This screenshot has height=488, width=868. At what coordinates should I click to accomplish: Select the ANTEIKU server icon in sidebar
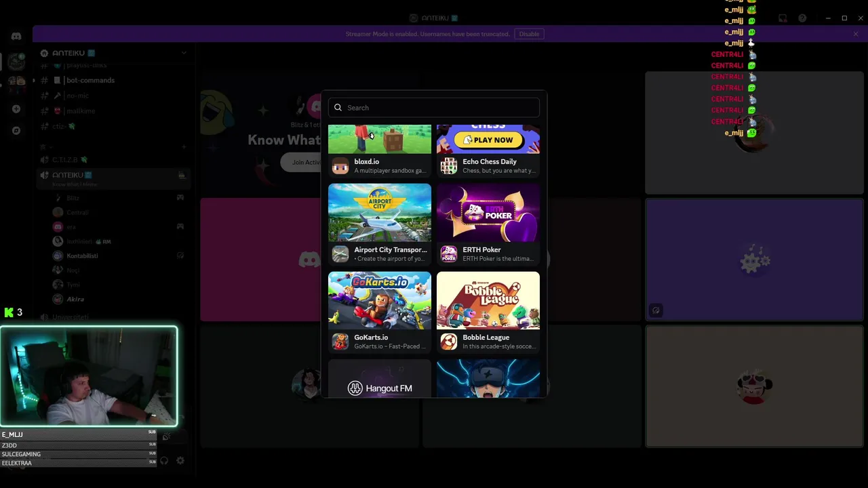[x=16, y=62]
